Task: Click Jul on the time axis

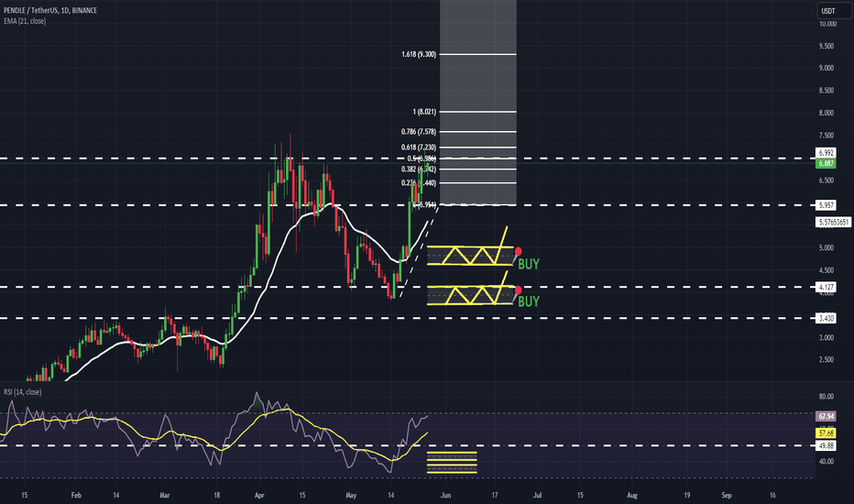Action: (x=537, y=495)
